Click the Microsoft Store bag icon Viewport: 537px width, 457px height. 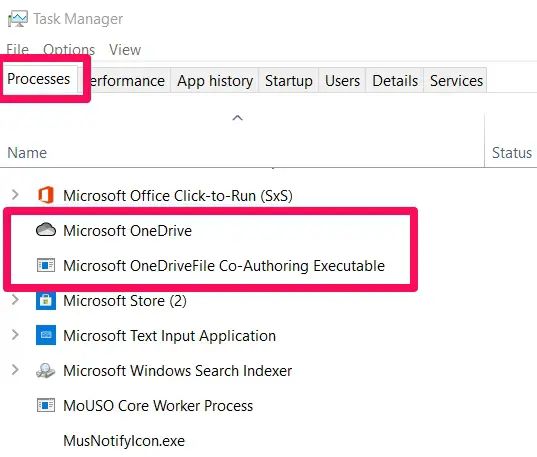46,301
